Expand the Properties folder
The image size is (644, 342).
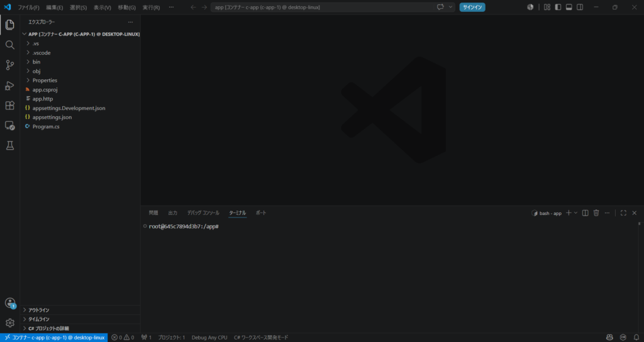pos(80,80)
